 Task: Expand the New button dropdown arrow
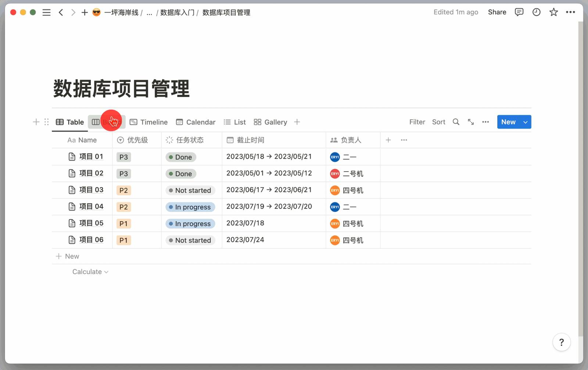point(526,122)
